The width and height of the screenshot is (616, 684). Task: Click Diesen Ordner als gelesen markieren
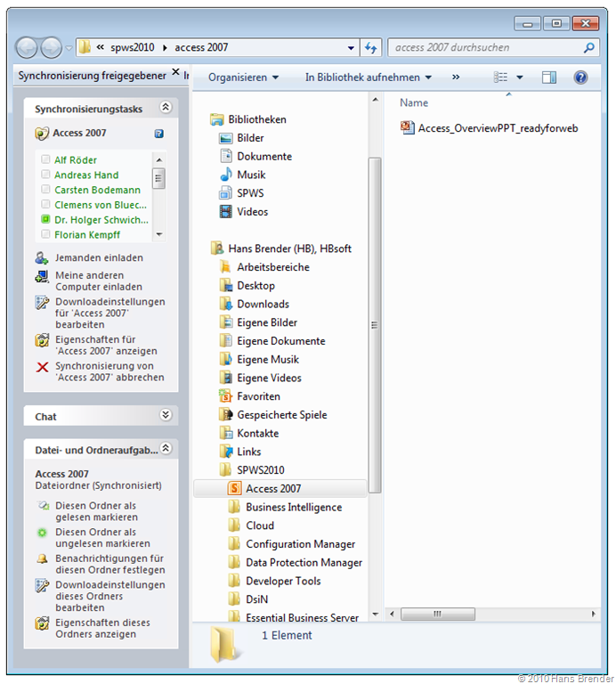[96, 511]
